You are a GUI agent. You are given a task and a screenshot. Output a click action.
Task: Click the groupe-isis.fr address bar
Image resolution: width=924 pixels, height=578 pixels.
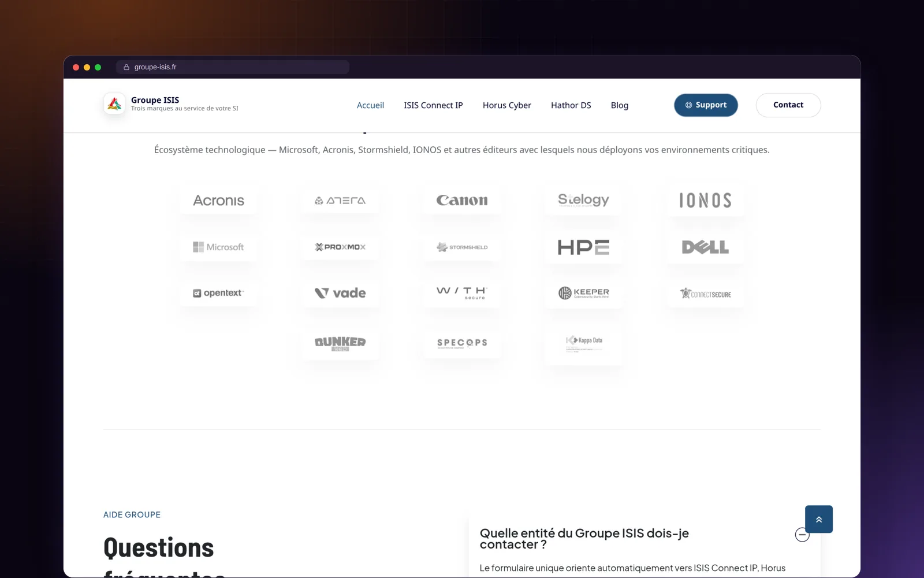[233, 67]
